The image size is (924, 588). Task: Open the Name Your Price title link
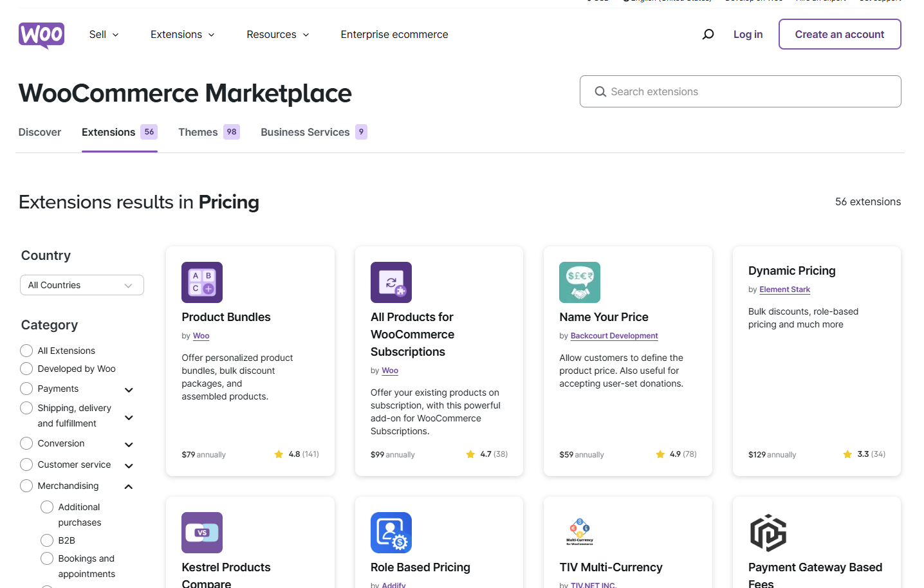pos(604,317)
